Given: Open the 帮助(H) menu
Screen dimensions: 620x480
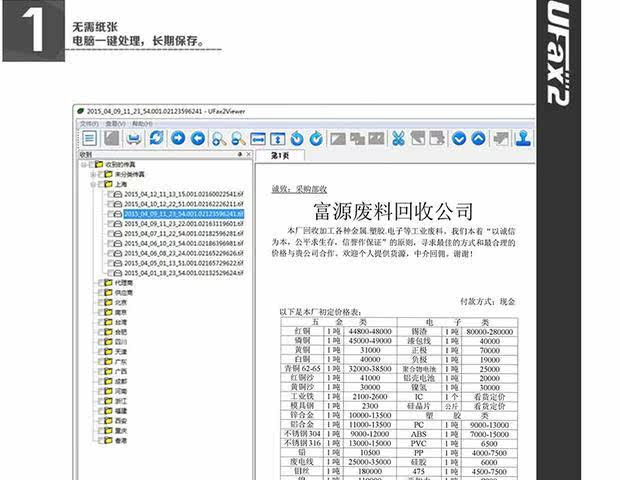Looking at the screenshot, I should click(142, 124).
